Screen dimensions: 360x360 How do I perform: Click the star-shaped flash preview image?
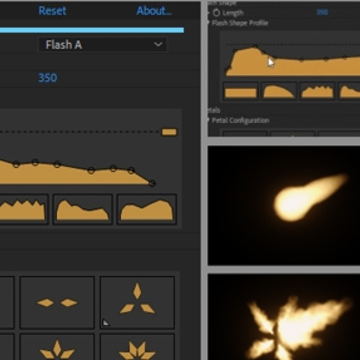tap(284, 317)
